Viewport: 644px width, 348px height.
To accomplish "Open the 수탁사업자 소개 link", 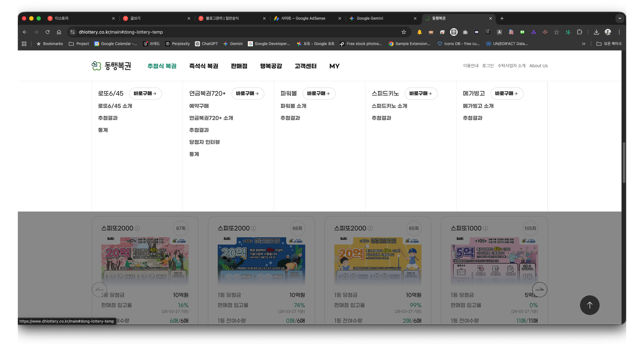I will tap(512, 66).
